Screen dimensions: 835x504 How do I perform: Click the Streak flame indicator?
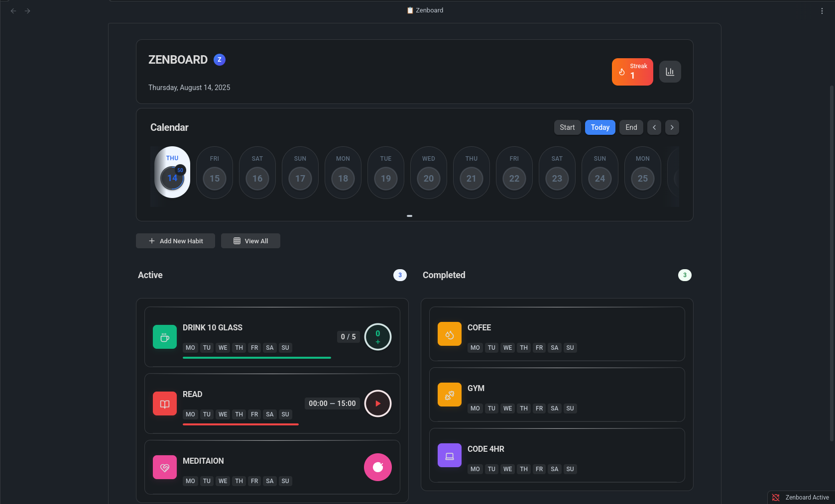[632, 72]
